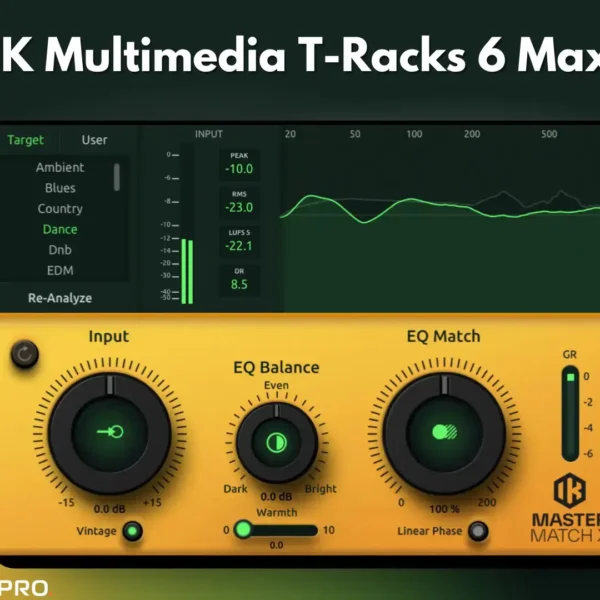This screenshot has height=600, width=600.
Task: Toggle the Vintage switch
Action: 132,531
